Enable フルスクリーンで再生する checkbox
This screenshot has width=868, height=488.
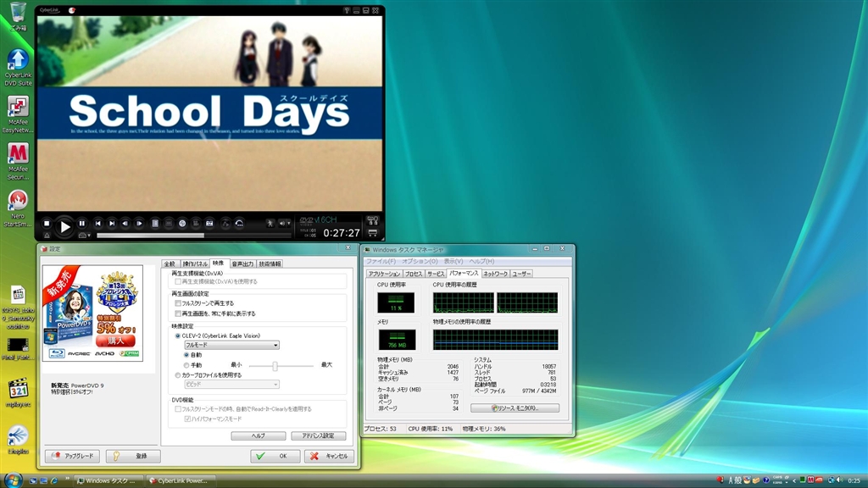[178, 303]
